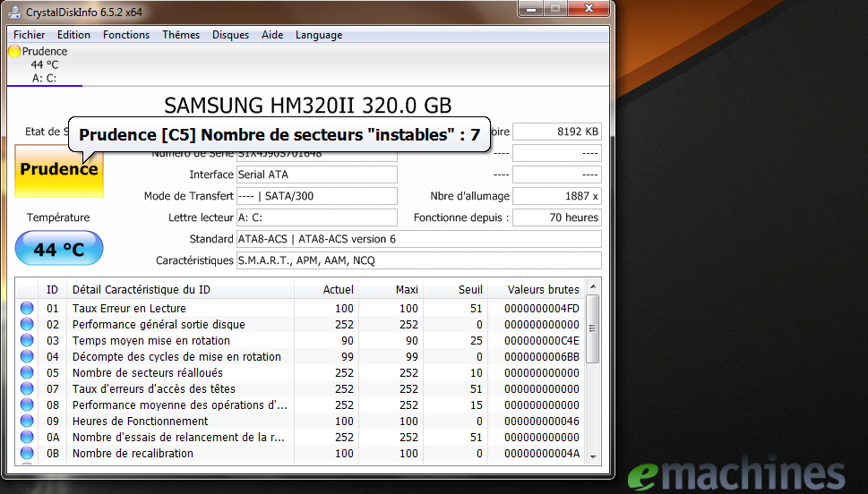
Task: Click raw value 000000000046
Action: click(542, 421)
